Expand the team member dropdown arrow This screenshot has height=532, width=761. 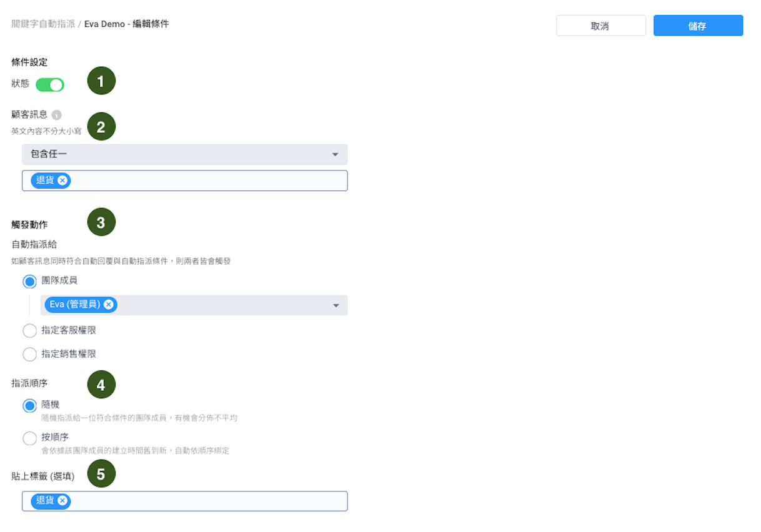click(336, 305)
